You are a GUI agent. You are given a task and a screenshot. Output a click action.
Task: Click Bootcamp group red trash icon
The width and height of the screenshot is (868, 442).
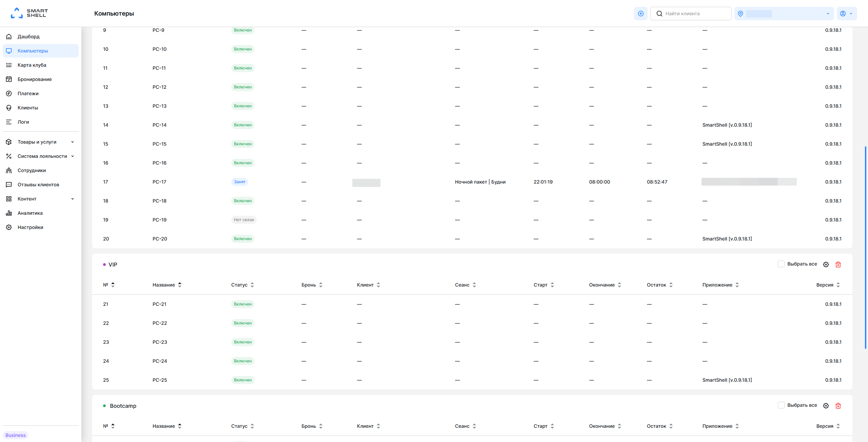coord(838,406)
